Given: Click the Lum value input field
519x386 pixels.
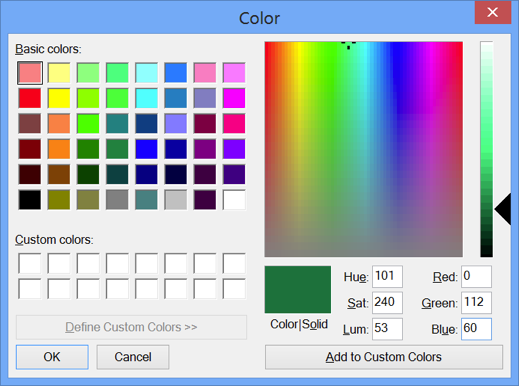Looking at the screenshot, I should [x=387, y=329].
